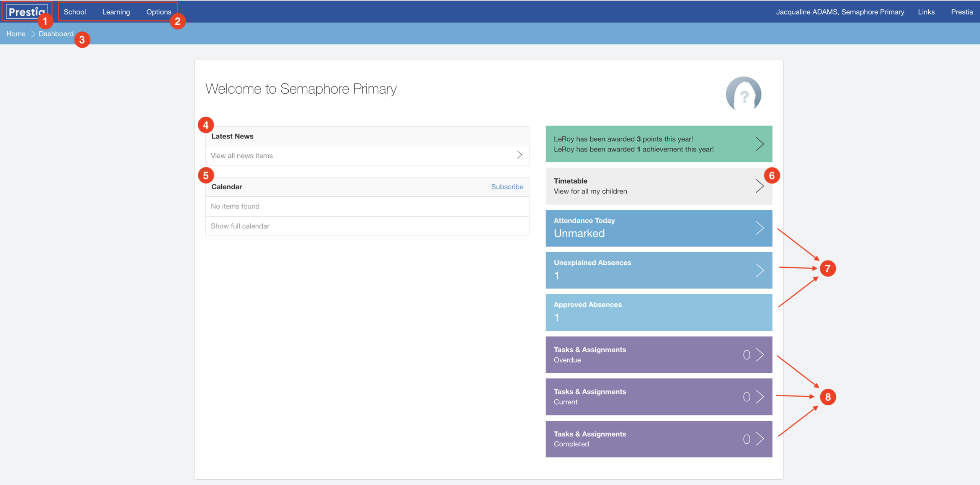Click chevron on Attendance Today tile

coord(759,228)
